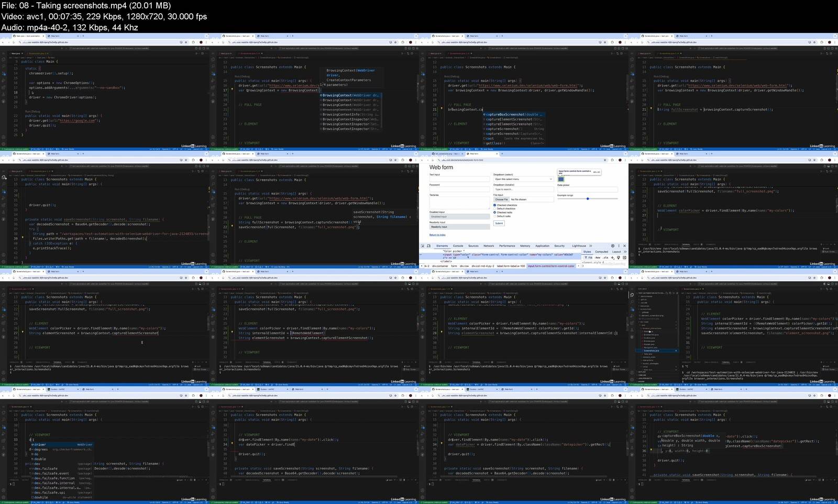Click the Text input field on the Web form
The image size is (838, 504).
(x=460, y=179)
